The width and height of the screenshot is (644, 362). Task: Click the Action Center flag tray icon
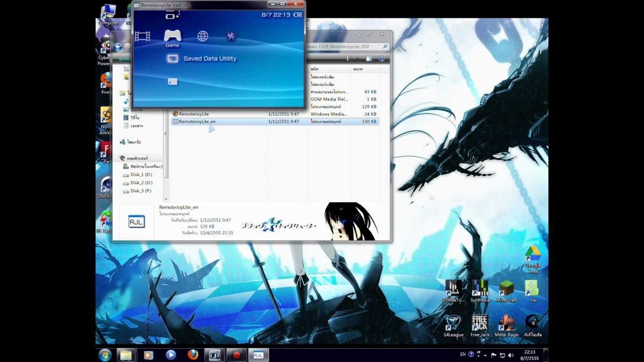point(494,355)
